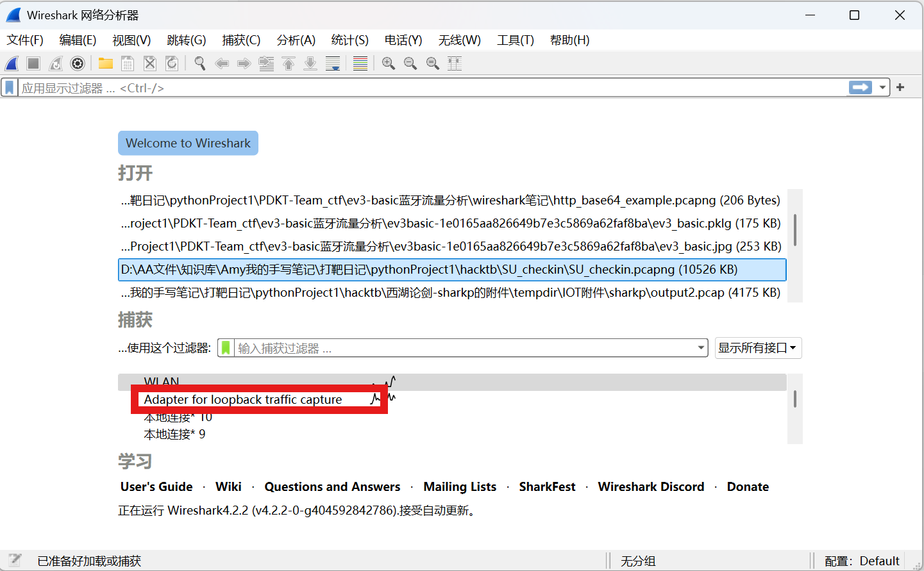This screenshot has width=924, height=571.
Task: Reset text to normal size icon
Action: click(x=433, y=63)
